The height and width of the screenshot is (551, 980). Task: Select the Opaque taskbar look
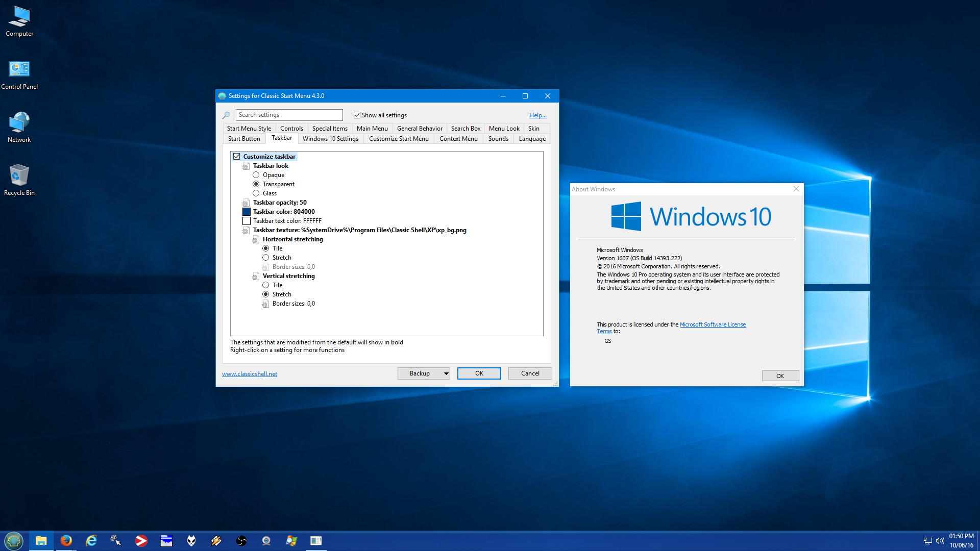pos(256,175)
